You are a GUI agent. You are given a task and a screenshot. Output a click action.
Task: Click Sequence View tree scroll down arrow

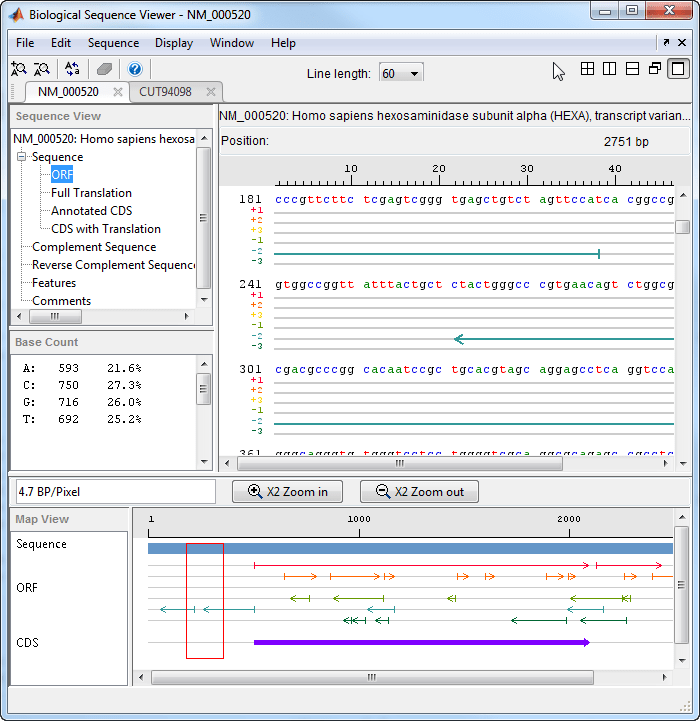[x=204, y=300]
